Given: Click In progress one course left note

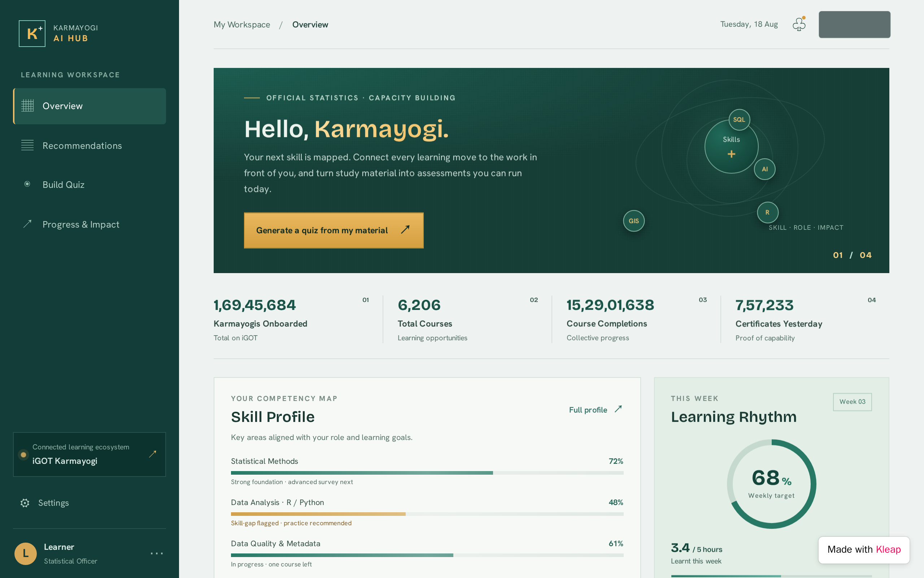Looking at the screenshot, I should [x=271, y=565].
